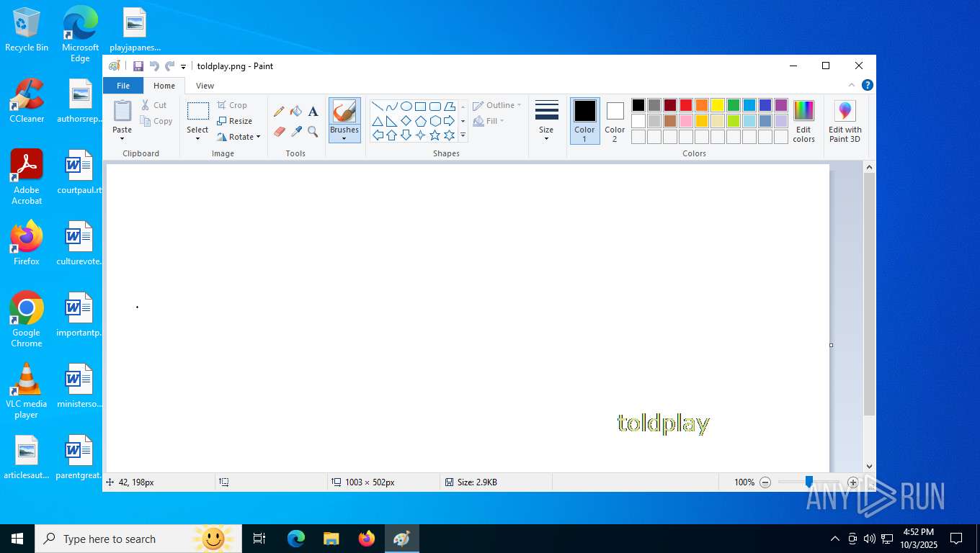This screenshot has width=980, height=553.
Task: Save the image using the title bar Save icon
Action: [x=138, y=66]
